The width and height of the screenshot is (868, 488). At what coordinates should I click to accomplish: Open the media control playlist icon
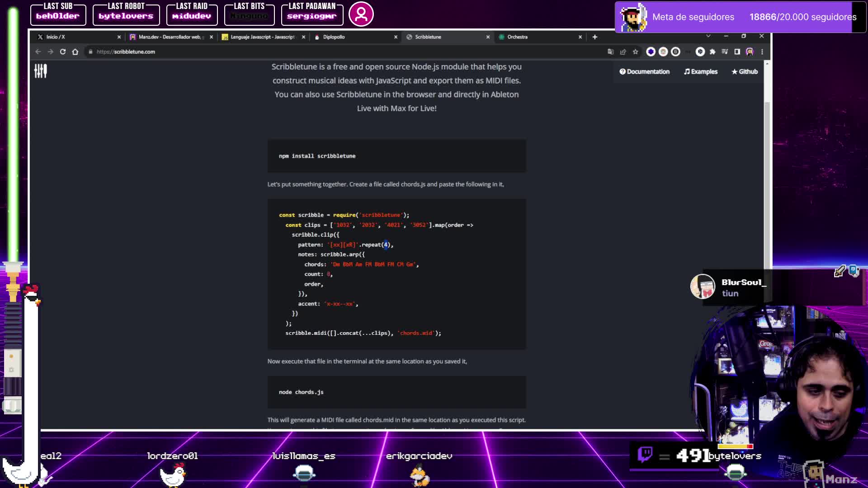725,52
